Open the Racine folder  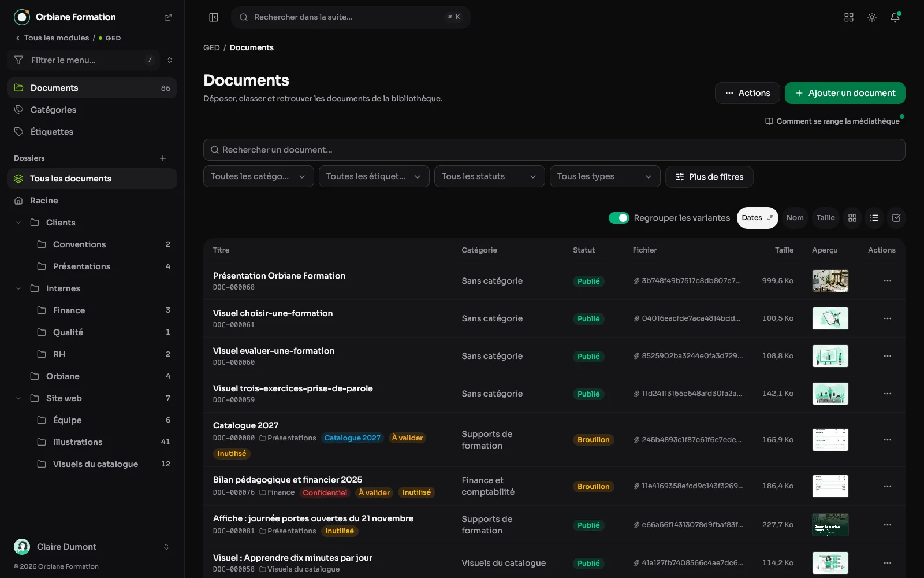click(92, 201)
